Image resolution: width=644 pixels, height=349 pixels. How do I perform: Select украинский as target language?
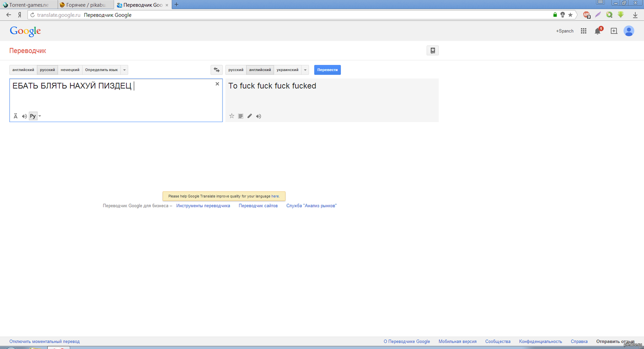coord(287,70)
